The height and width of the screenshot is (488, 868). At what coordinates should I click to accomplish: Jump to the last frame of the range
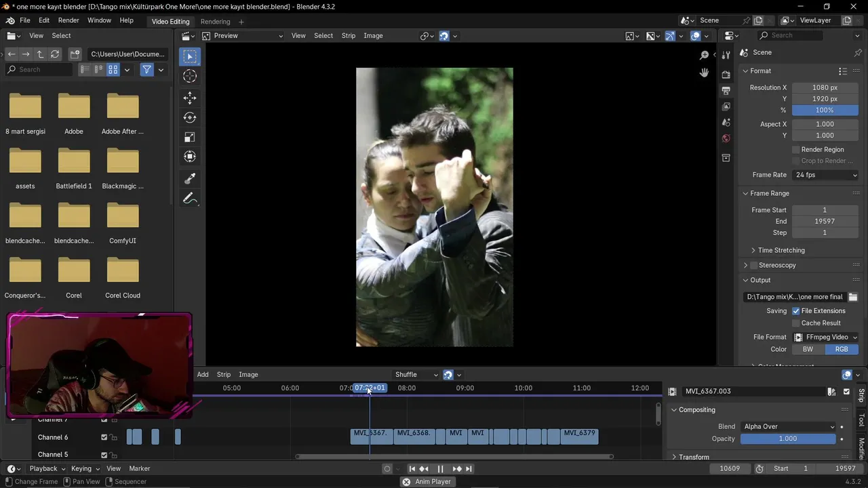click(469, 468)
